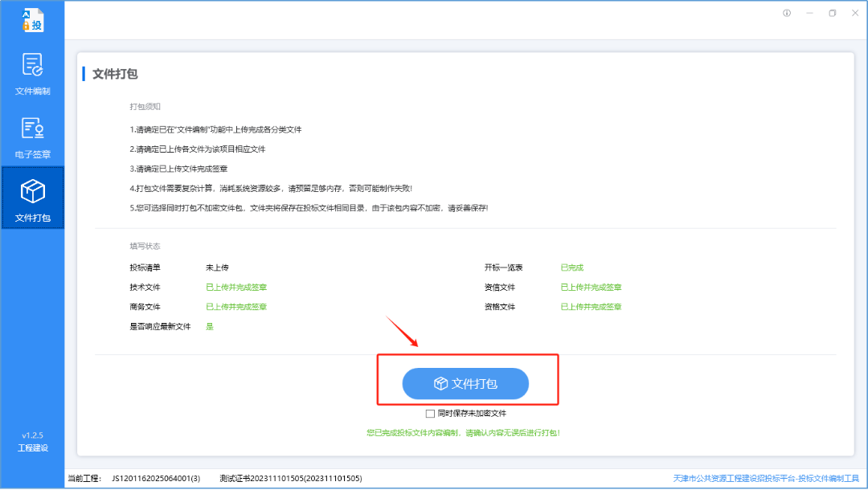Click the platform name in status bar
Viewport: 868px width, 490px height.
766,479
